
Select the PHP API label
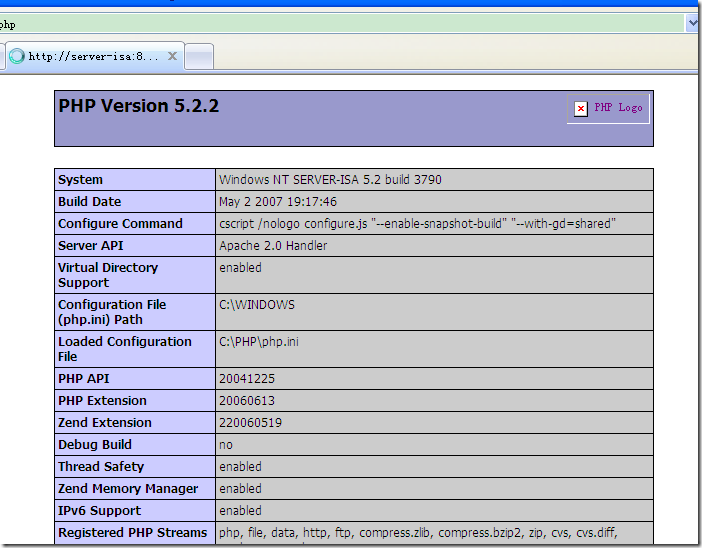pos(84,379)
